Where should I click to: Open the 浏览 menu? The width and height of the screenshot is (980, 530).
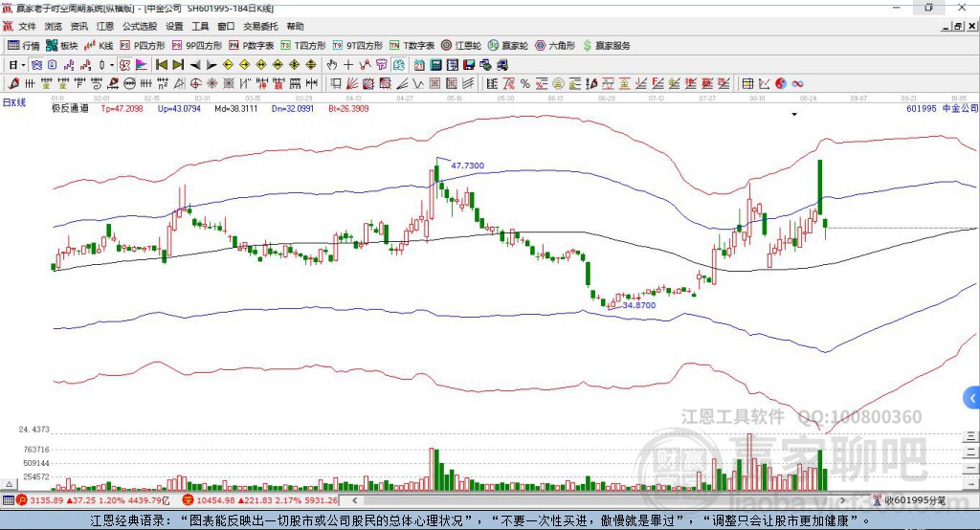click(54, 26)
